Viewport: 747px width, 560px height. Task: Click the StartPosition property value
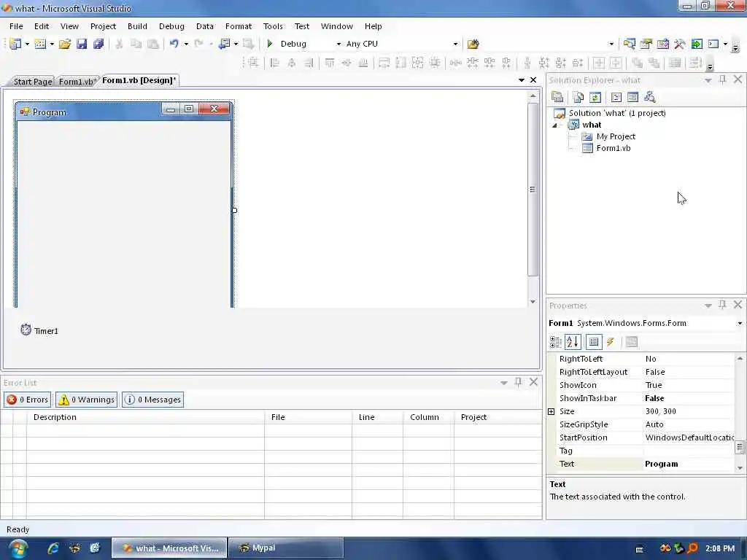click(689, 437)
